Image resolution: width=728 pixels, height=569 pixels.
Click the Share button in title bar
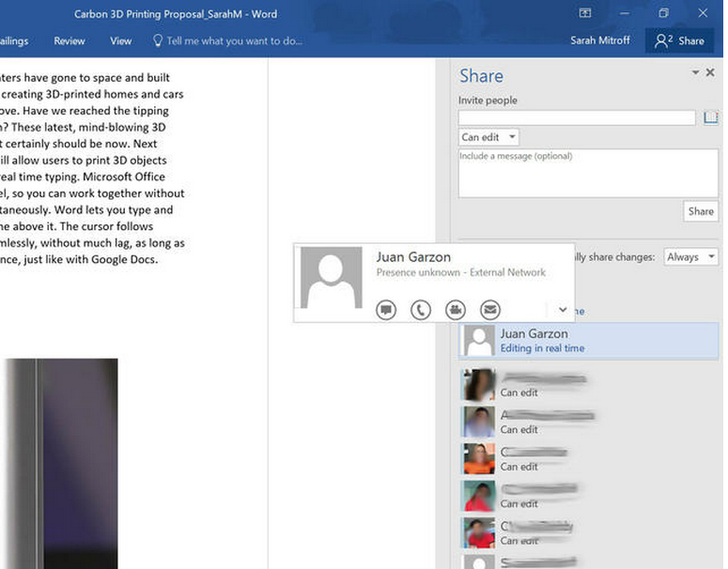pyautogui.click(x=679, y=40)
